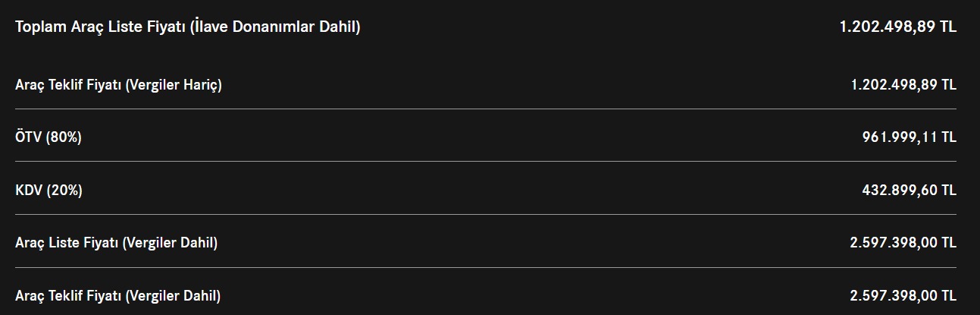
Task: Click the 432.899,60 TL KDV amount
Action: [909, 191]
